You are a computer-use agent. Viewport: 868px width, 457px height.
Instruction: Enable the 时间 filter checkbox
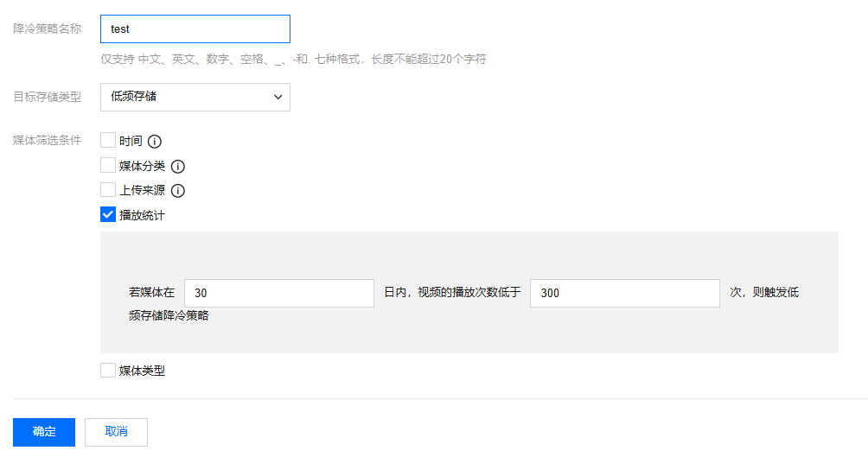point(108,141)
